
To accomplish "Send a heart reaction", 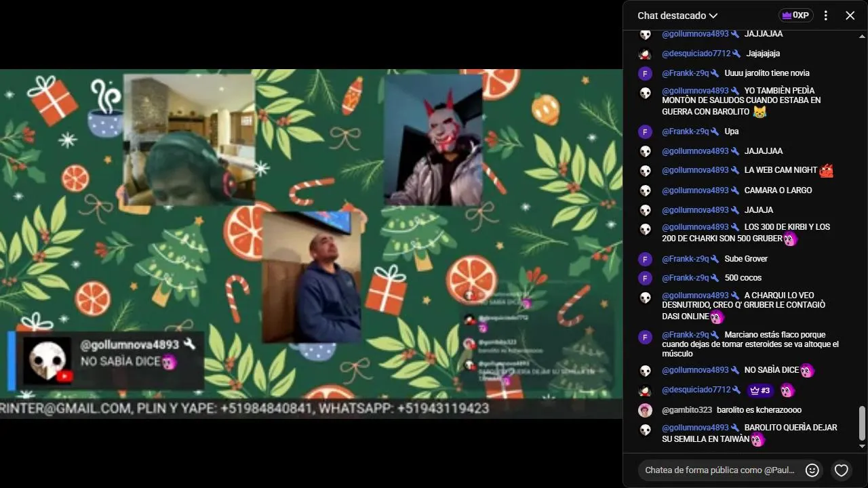I will click(x=842, y=470).
